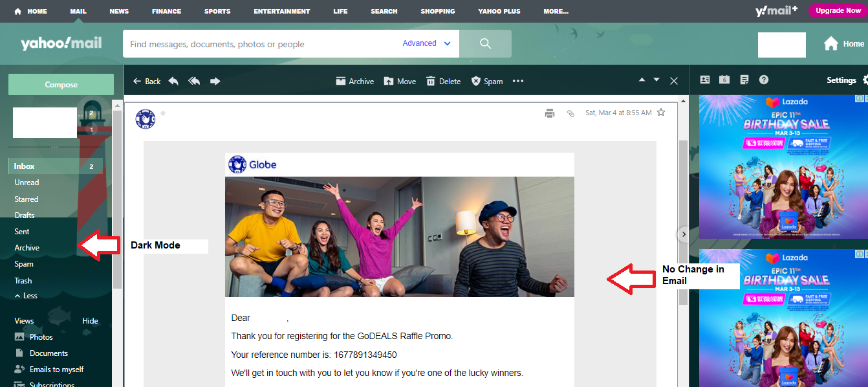Select YAHOO PLUS in top navigation
The height and width of the screenshot is (387, 868).
pos(499,11)
